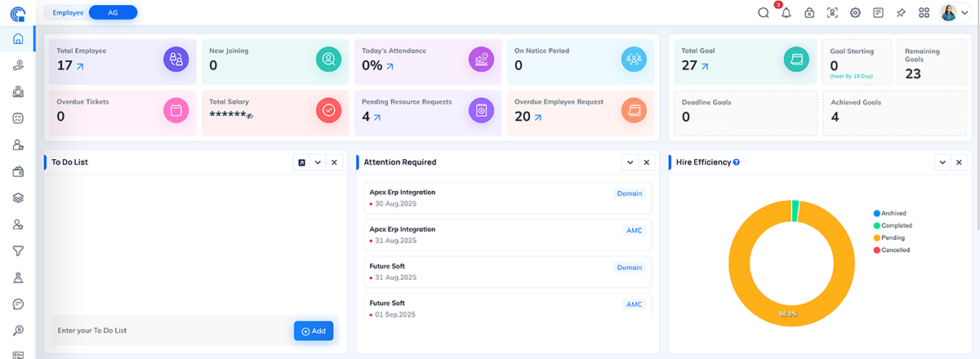Open the Total Employee arrow link

coord(81,66)
